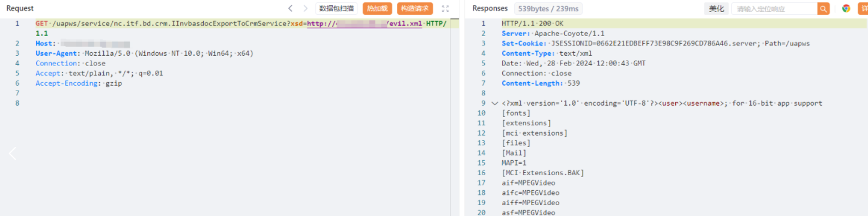Screen dimensions: 868x216
Task: Focus the response search input field
Action: click(x=774, y=8)
